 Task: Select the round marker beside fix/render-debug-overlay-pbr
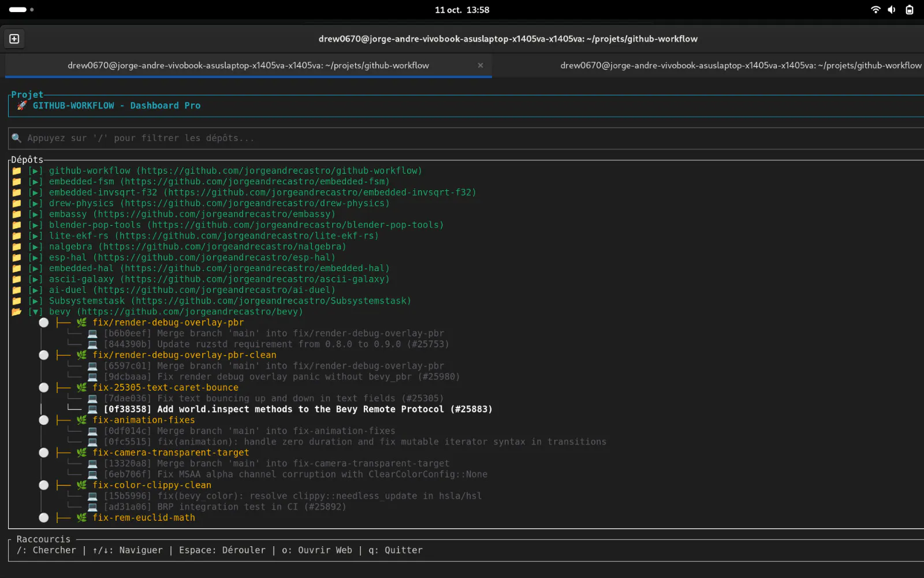tap(44, 323)
